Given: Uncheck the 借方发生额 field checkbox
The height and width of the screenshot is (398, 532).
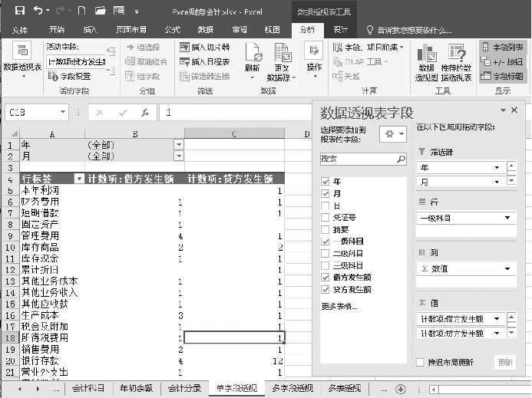Looking at the screenshot, I should click(325, 277).
